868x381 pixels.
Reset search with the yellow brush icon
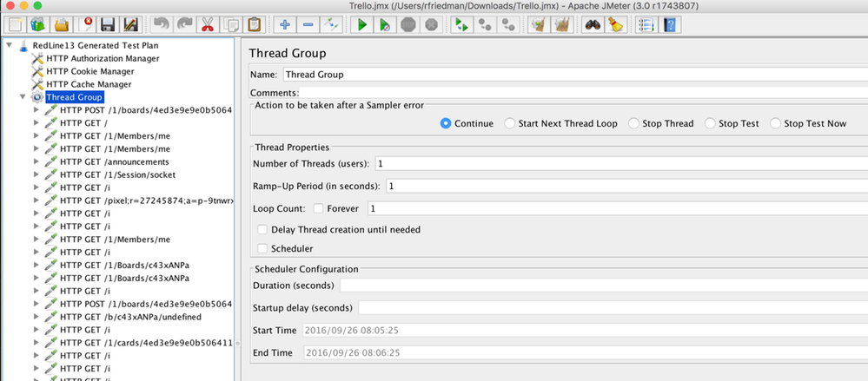coord(615,25)
